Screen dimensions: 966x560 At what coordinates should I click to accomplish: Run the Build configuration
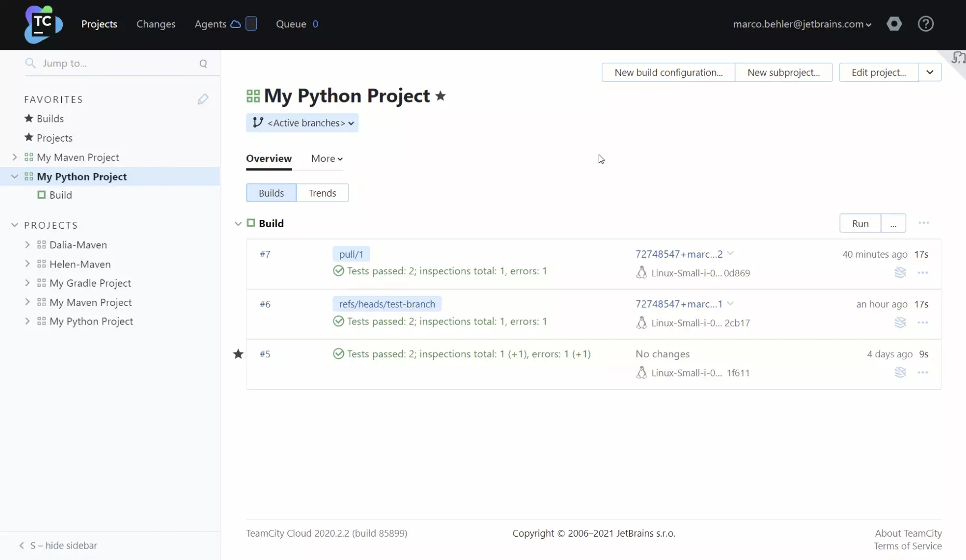(860, 223)
